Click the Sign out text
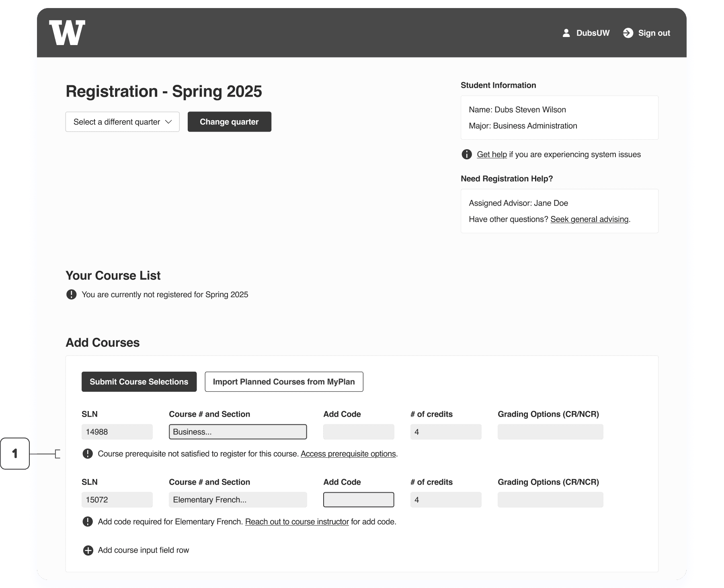 point(654,33)
